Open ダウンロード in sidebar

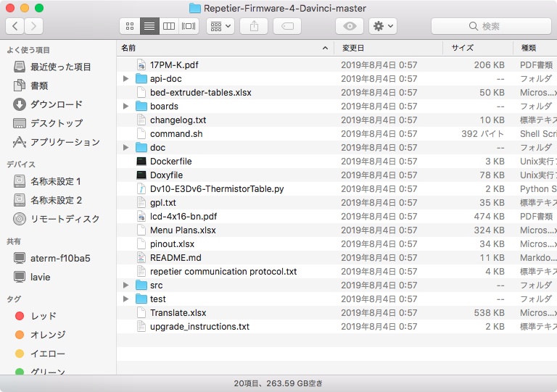(x=56, y=104)
